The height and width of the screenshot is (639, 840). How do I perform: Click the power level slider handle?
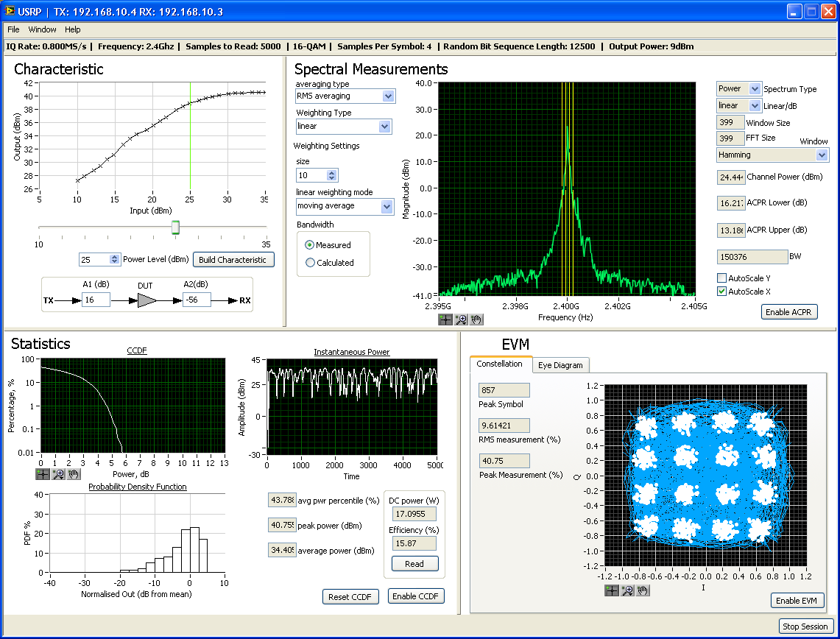[x=175, y=227]
